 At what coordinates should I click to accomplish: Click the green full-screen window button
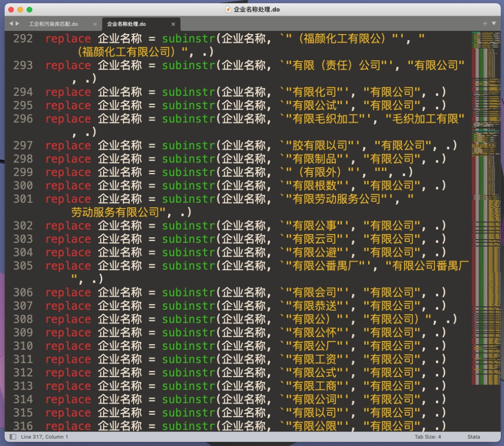coord(29,9)
